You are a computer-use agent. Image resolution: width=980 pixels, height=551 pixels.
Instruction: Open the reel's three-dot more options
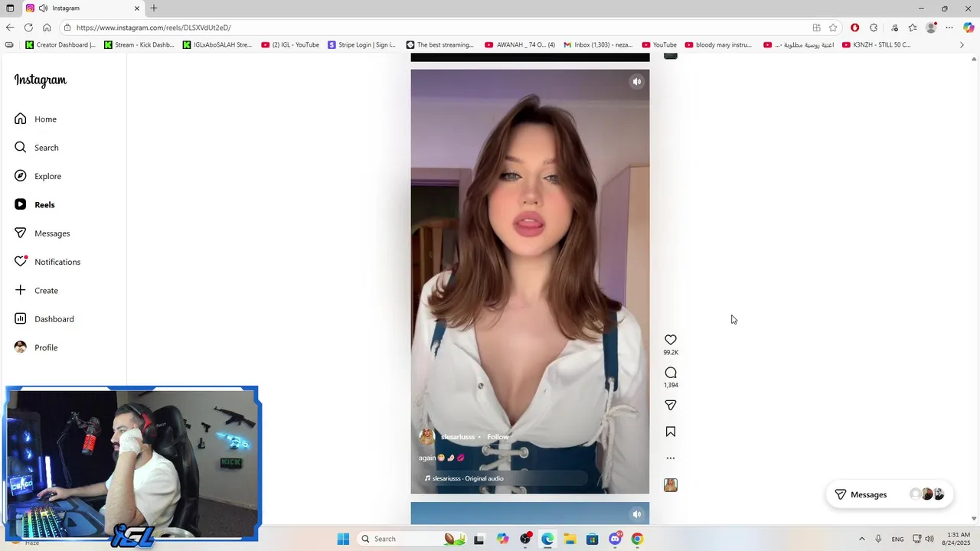(x=671, y=458)
